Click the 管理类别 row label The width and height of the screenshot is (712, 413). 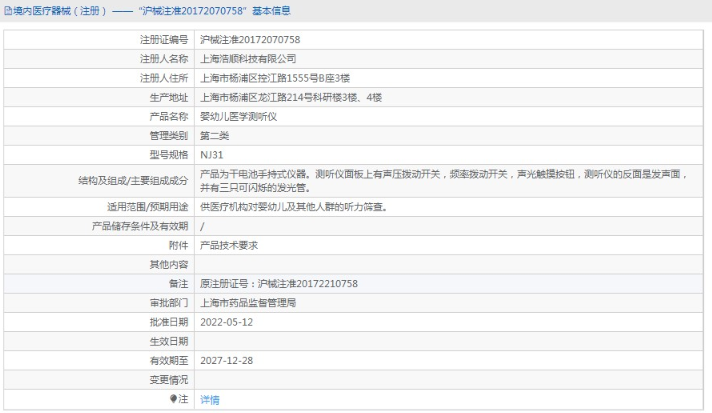click(x=169, y=136)
